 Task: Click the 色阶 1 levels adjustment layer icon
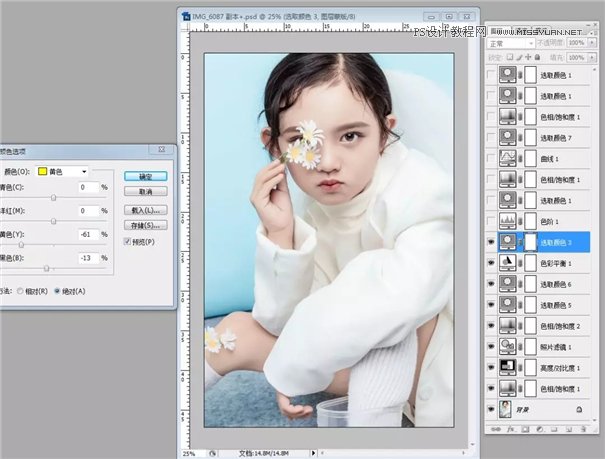(x=507, y=220)
